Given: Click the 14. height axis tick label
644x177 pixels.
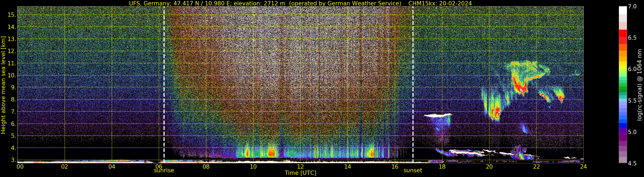Looking at the screenshot, I should [12, 27].
